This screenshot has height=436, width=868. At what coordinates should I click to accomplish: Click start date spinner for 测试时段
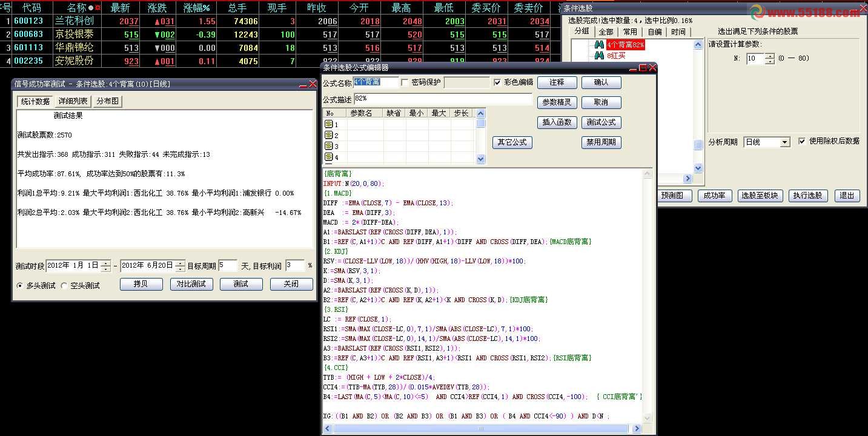pos(106,266)
